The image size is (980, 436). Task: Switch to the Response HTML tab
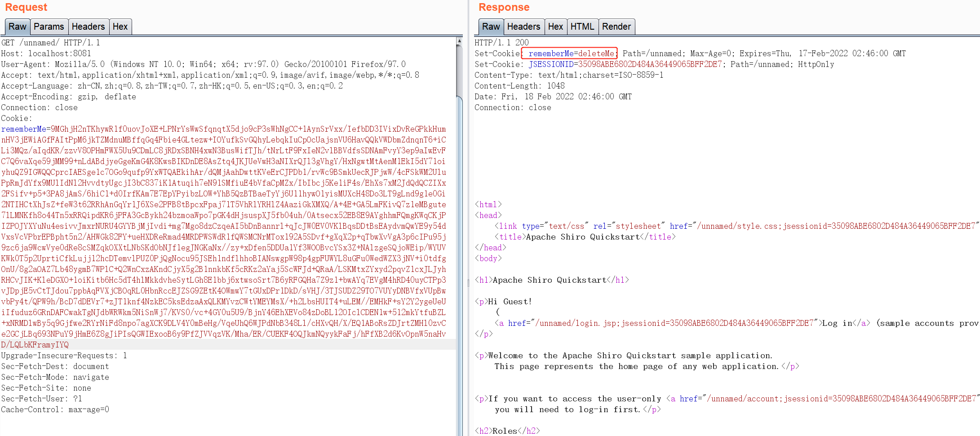582,27
